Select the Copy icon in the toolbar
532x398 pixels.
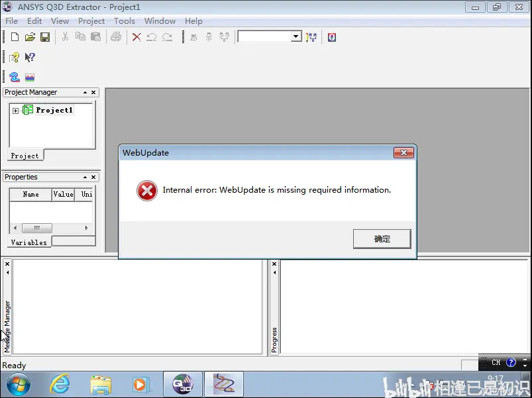[80, 36]
